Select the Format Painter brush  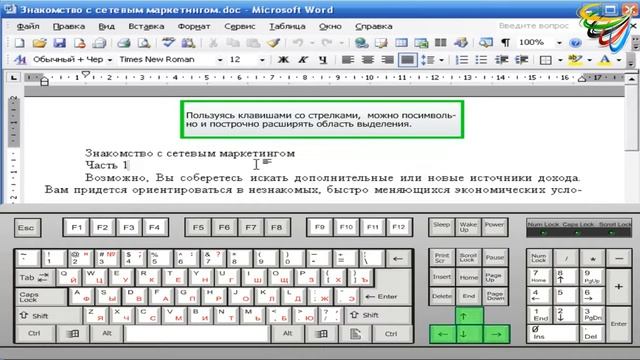pyautogui.click(x=273, y=42)
